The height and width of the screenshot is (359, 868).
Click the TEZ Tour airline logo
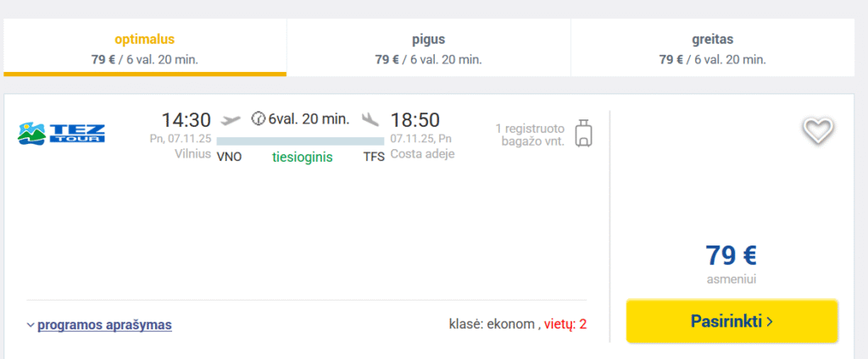point(62,134)
